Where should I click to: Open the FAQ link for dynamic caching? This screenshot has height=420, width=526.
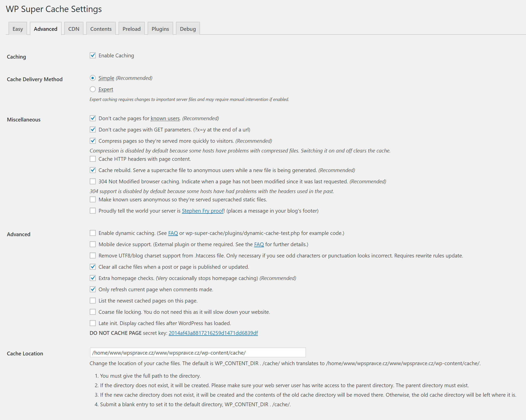point(173,233)
